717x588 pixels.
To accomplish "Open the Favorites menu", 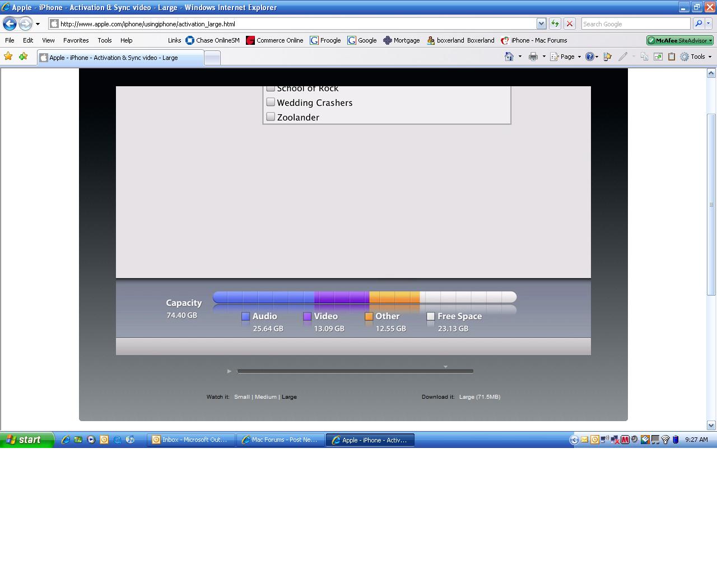I will 76,40.
